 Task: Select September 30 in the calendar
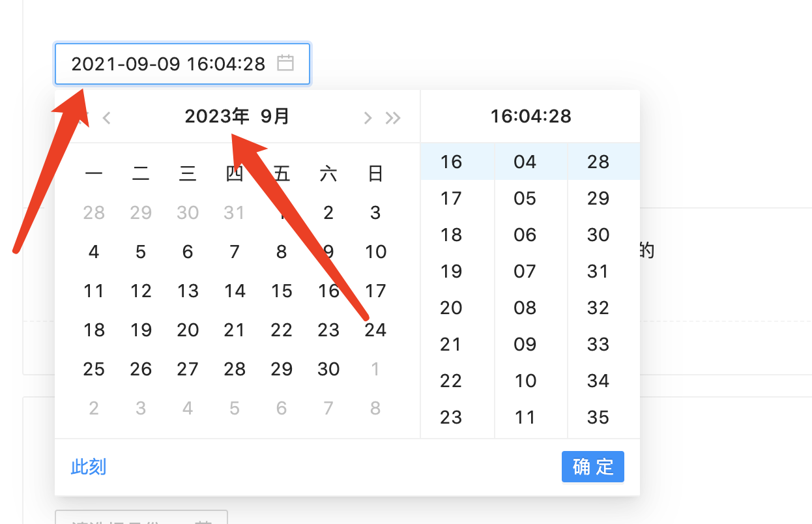[x=328, y=369]
